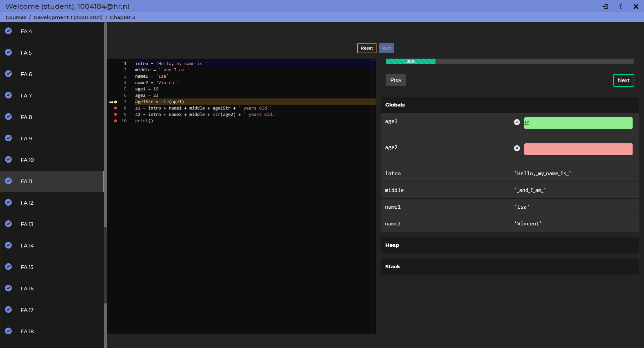Open exercise FA 18 in sidebar

52,331
